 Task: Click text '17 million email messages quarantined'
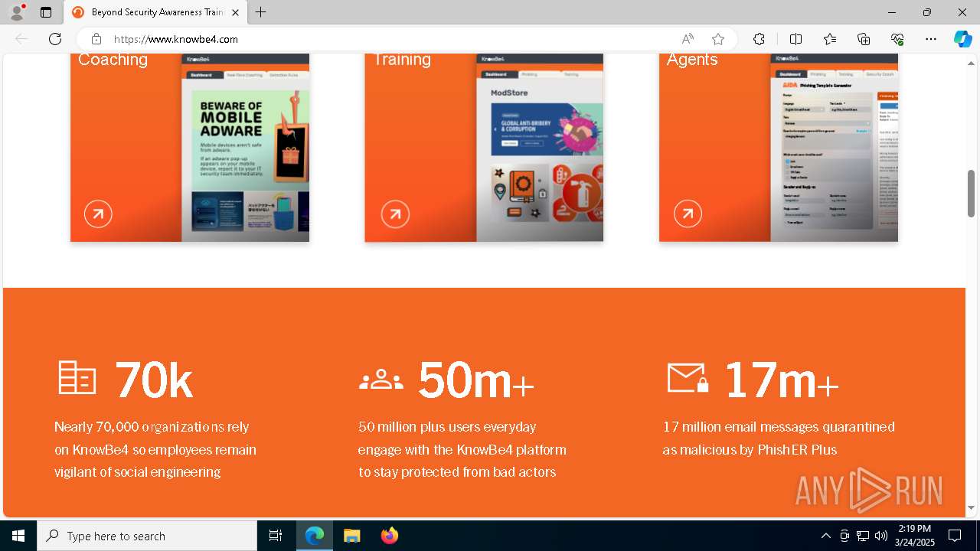tap(779, 427)
